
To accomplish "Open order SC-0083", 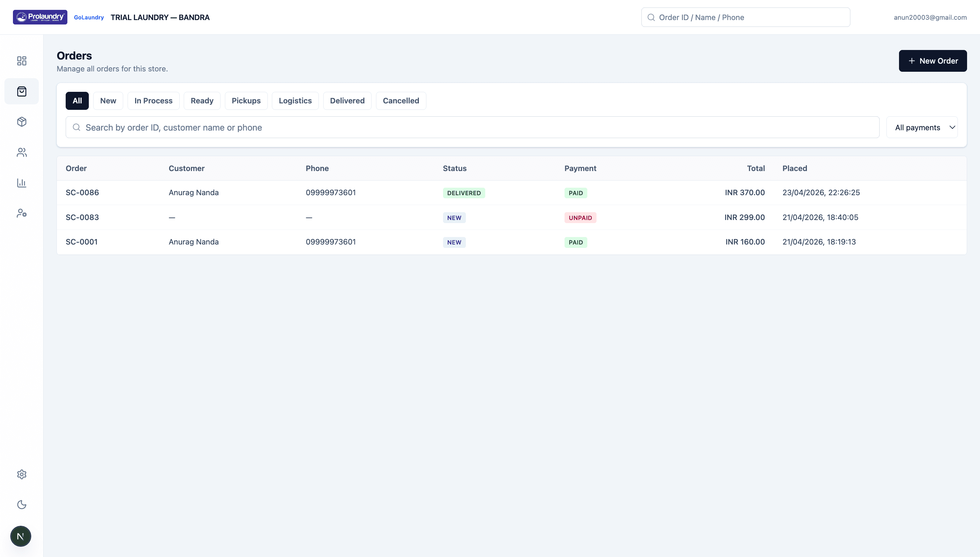I will click(82, 217).
